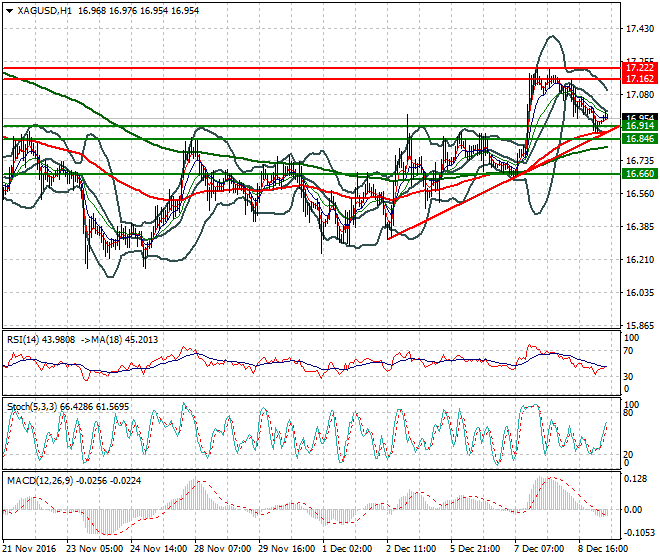This screenshot has width=660, height=560.
Task: Click the 23 Nov 05:00 time axis label
Action: [x=95, y=549]
